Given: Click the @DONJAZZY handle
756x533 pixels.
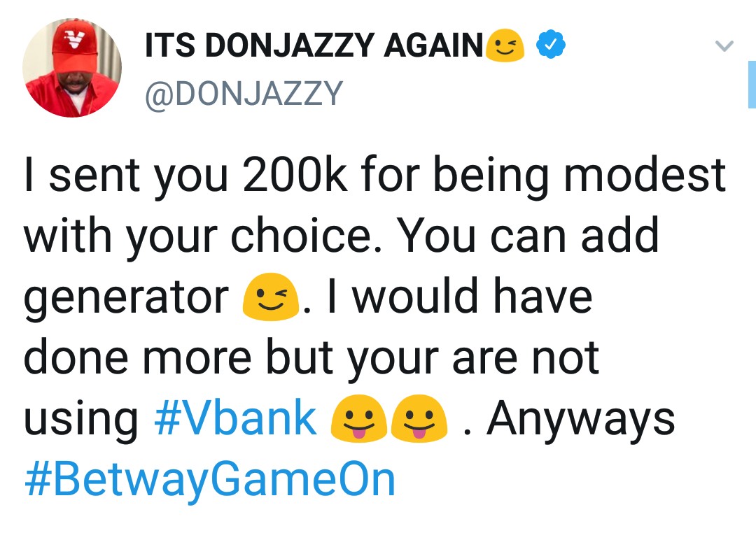Looking at the screenshot, I should (x=244, y=92).
